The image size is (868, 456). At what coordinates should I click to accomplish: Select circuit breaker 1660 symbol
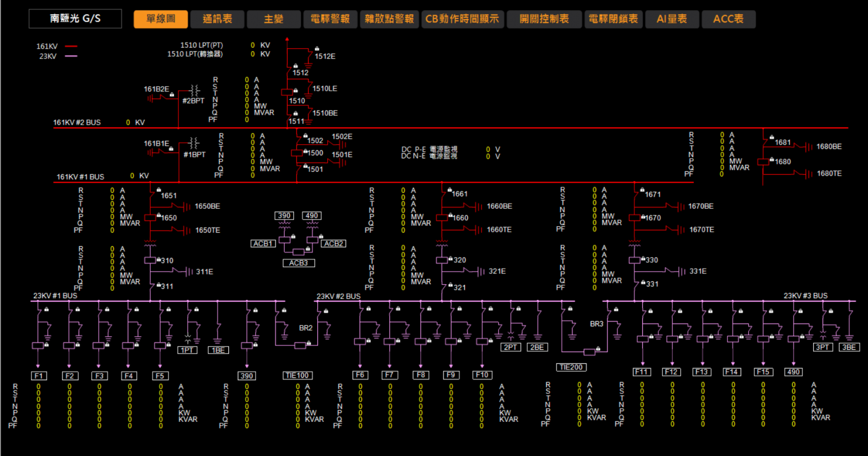coord(442,217)
